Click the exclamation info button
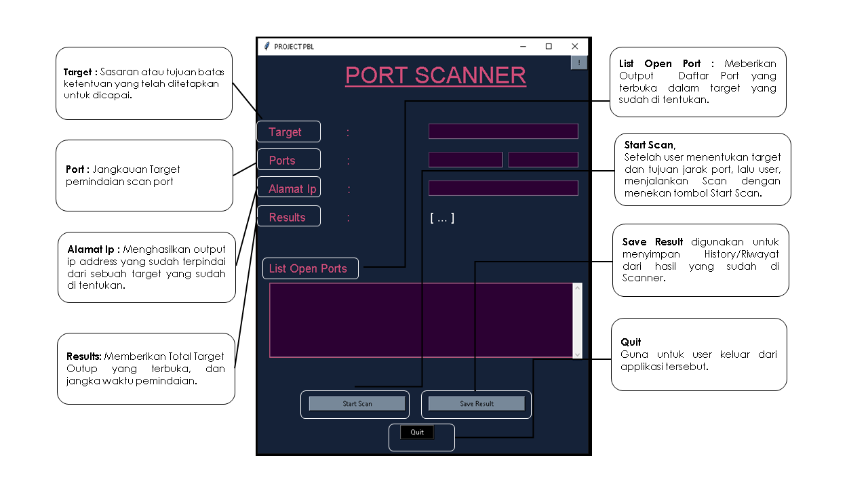 578,62
